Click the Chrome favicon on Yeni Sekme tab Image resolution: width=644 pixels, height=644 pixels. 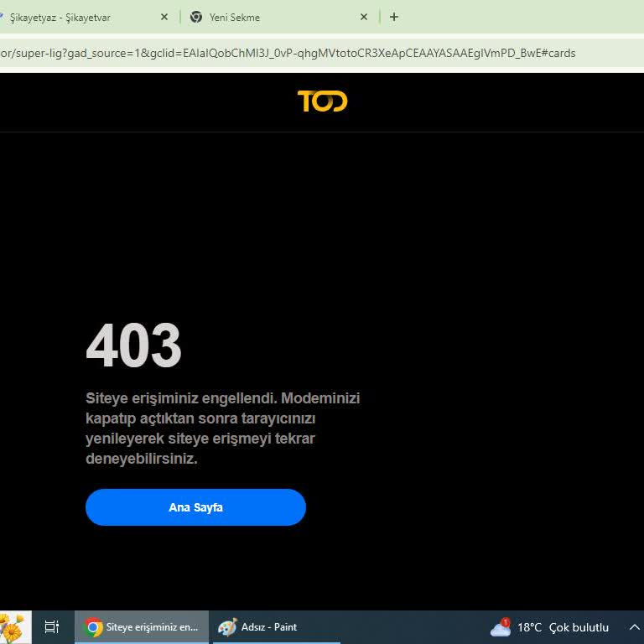pyautogui.click(x=196, y=17)
